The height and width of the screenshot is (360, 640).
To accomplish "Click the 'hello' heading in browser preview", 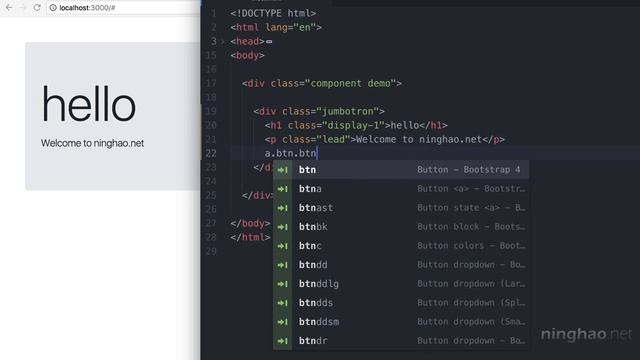I will tap(89, 104).
